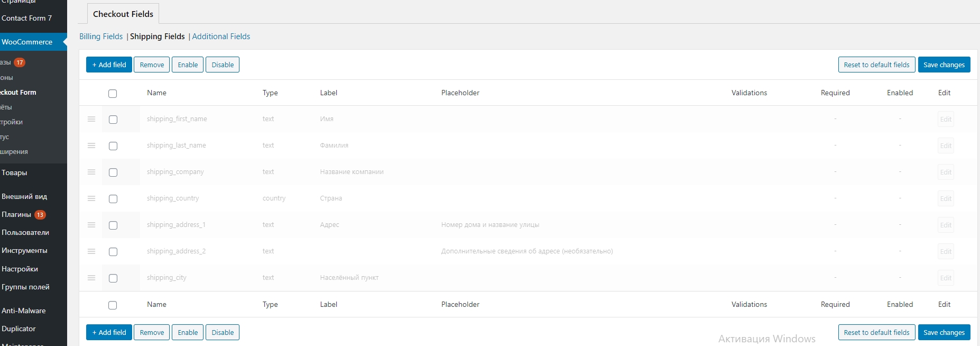Click Edit button for shipping_first_name row
Screen dimensions: 980x346
946,120
